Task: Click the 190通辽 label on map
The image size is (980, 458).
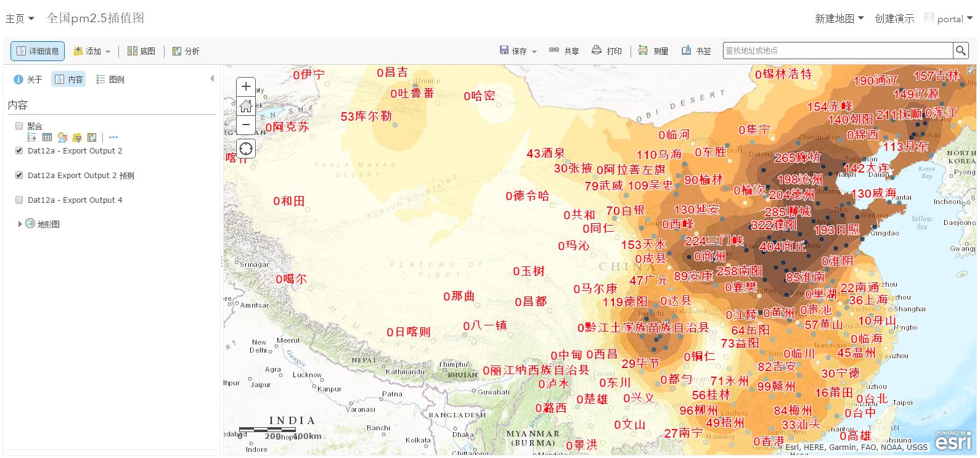Action: pos(876,80)
